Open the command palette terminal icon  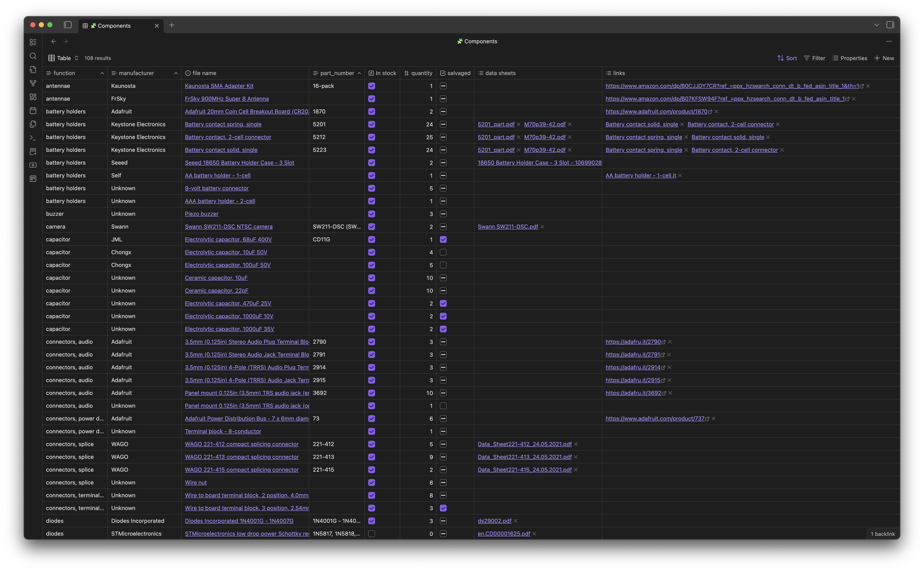click(x=33, y=138)
